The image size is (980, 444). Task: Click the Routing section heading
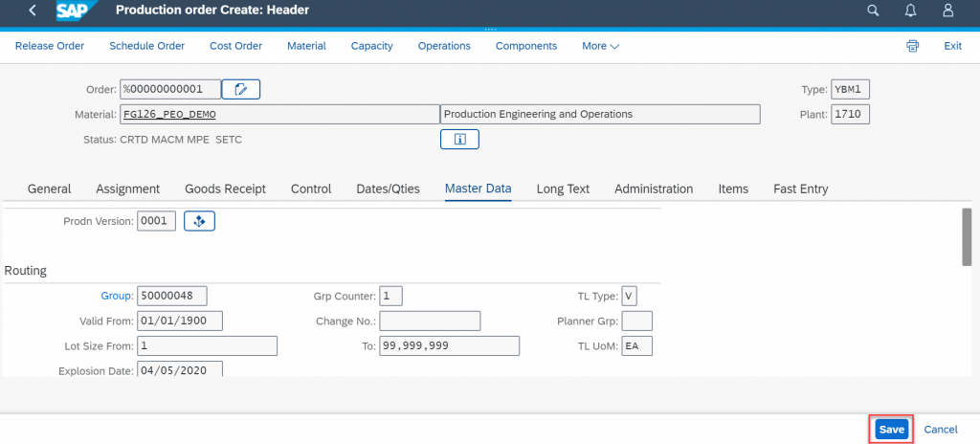(x=26, y=271)
